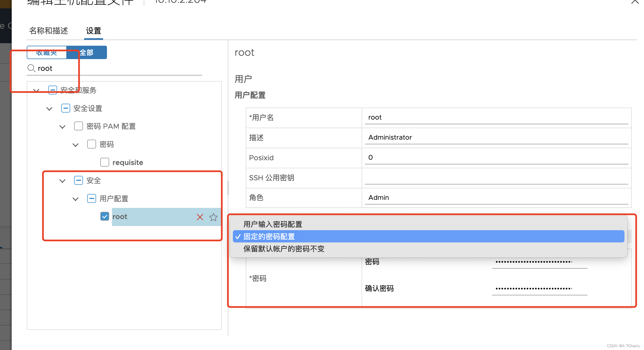Click the 确认密码 input field

(x=539, y=288)
